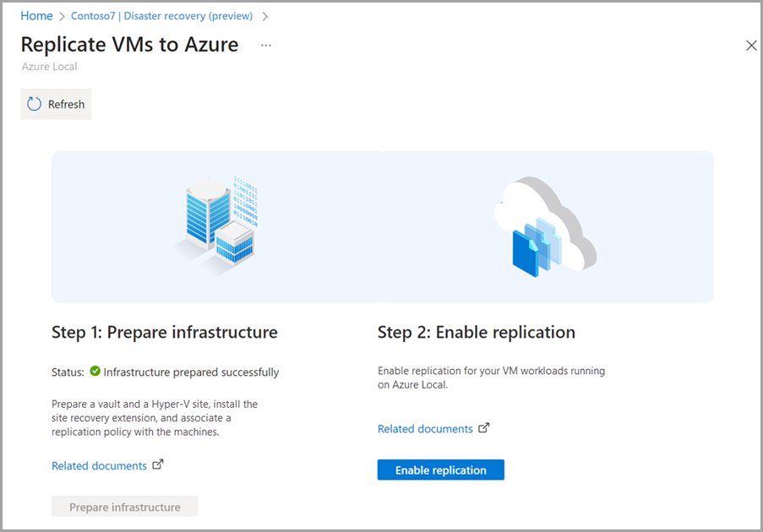
Task: Click external link icon after Step 2 Related documents
Action: click(484, 428)
